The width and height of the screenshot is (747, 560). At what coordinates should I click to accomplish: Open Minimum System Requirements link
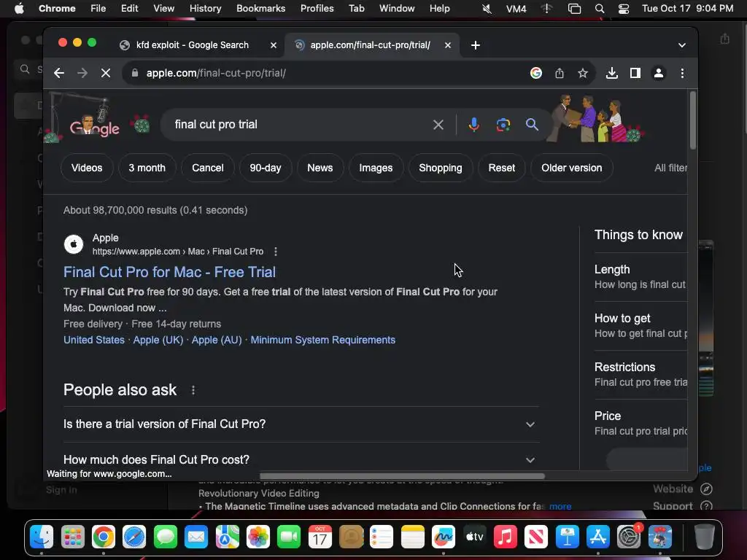click(x=323, y=340)
